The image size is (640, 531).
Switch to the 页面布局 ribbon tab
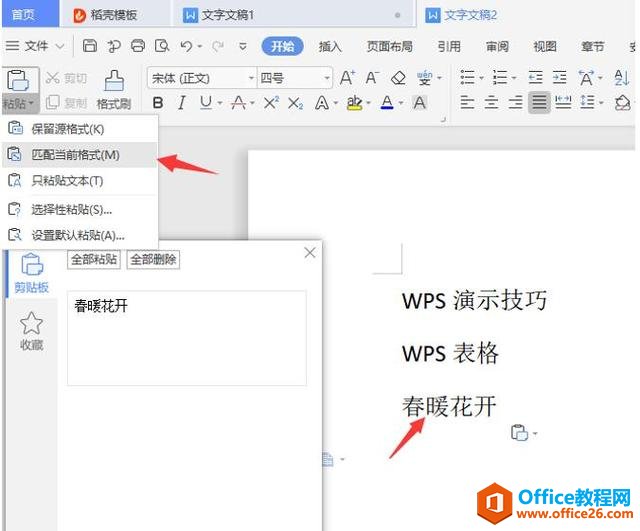(x=389, y=47)
